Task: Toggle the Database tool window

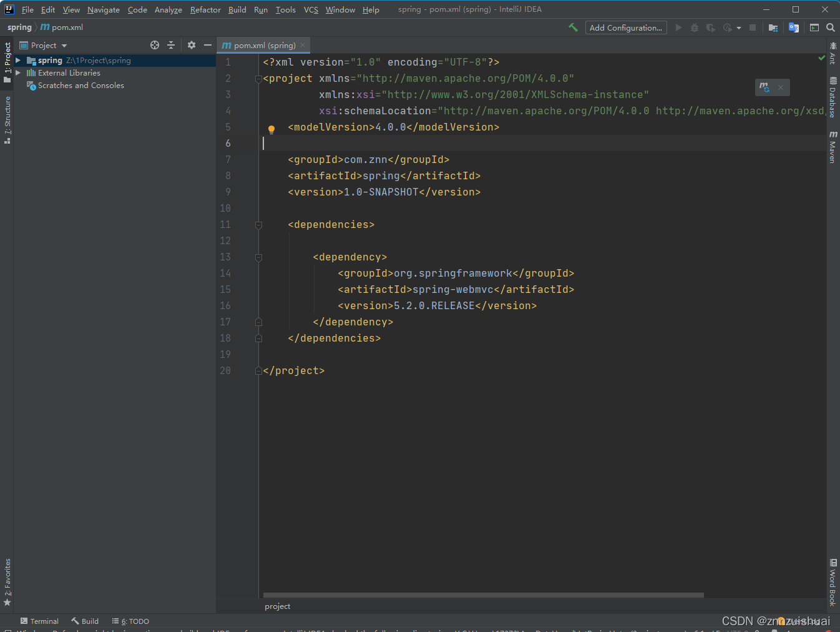Action: coord(833,97)
